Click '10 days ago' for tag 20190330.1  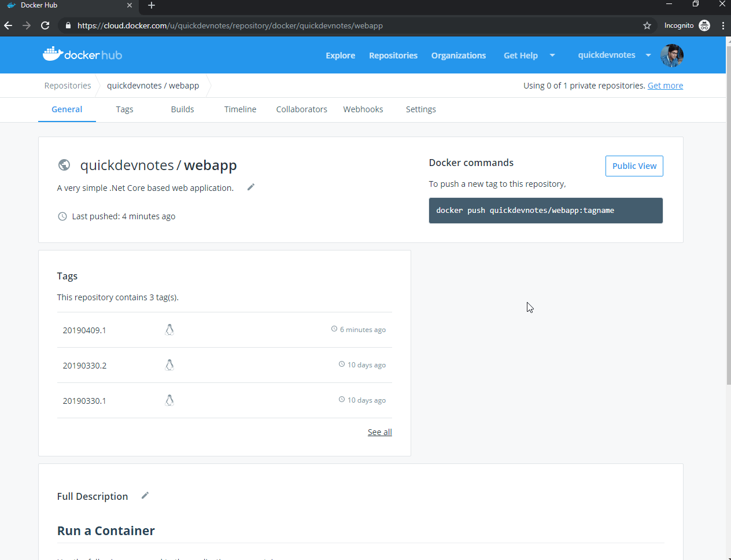(x=367, y=400)
